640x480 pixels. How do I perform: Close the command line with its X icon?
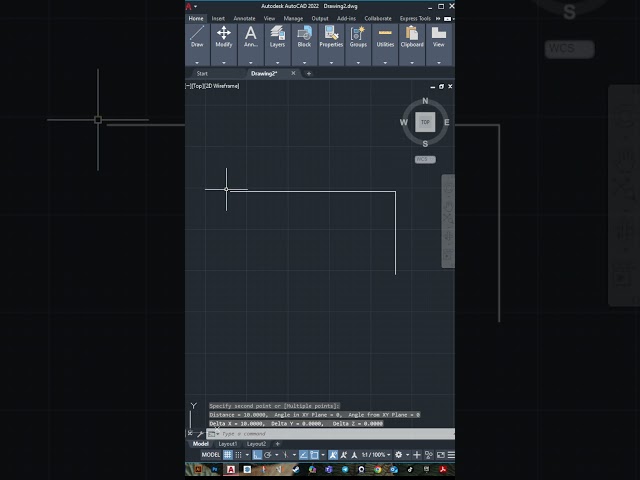[x=190, y=433]
